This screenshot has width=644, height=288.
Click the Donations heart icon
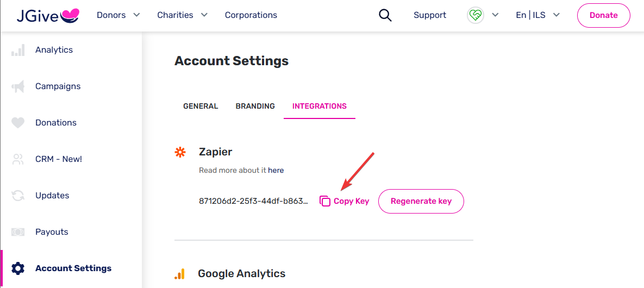tap(18, 123)
